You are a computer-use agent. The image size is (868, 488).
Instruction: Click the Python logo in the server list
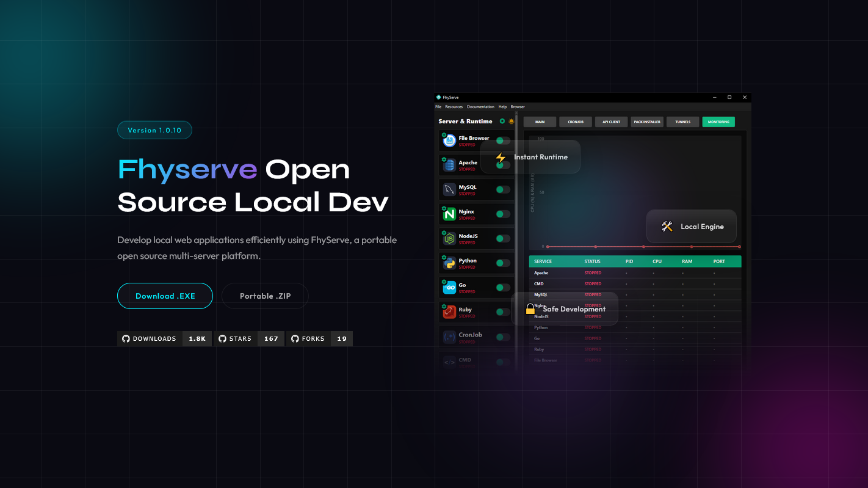point(449,263)
